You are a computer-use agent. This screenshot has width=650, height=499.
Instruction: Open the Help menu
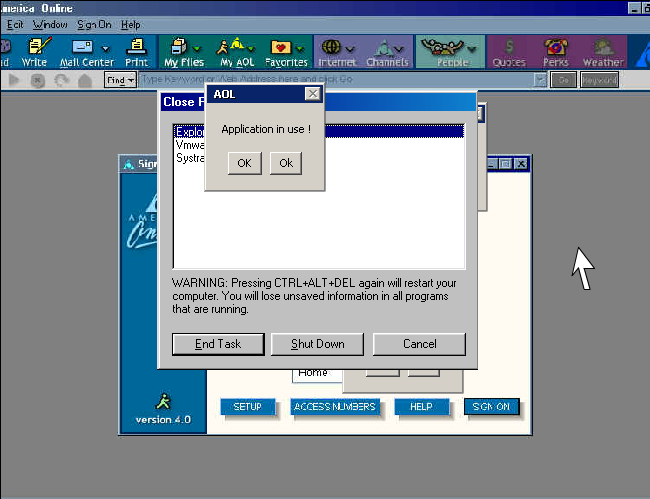click(131, 24)
